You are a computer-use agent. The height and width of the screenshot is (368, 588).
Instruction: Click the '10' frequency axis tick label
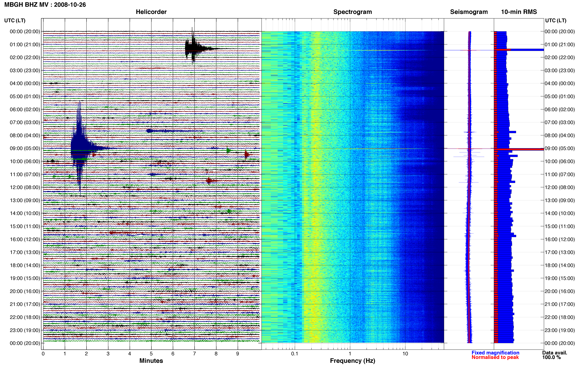[x=405, y=354]
